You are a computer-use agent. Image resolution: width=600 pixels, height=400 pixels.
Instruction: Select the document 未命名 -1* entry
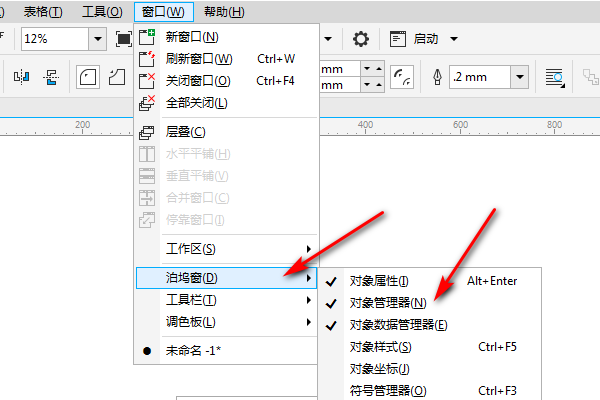[x=227, y=351]
